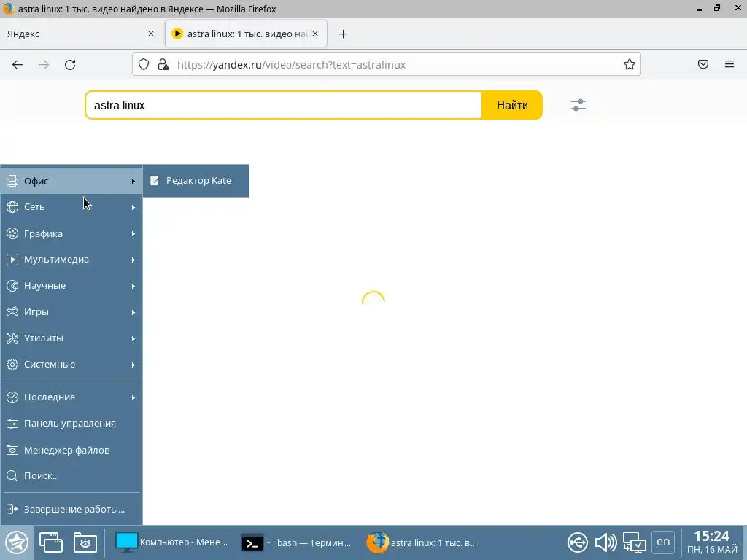Click the Найти search button
The width and height of the screenshot is (747, 560).
(512, 105)
